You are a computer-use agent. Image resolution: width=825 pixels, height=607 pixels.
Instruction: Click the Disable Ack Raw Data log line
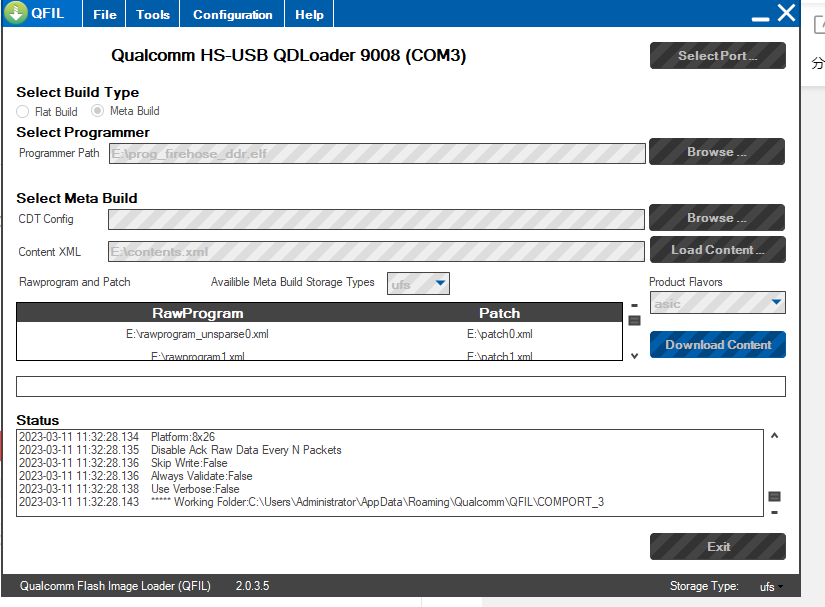click(180, 450)
